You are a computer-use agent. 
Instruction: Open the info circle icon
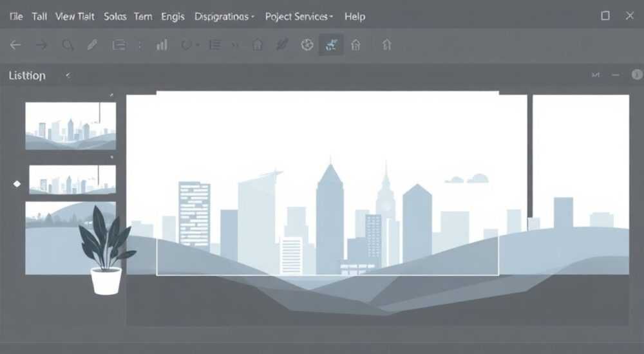click(x=637, y=74)
